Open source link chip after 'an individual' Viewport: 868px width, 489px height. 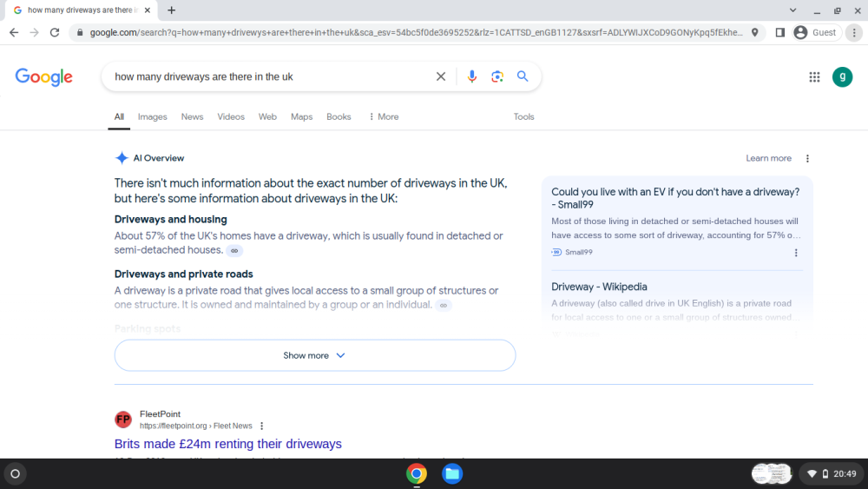click(x=444, y=305)
